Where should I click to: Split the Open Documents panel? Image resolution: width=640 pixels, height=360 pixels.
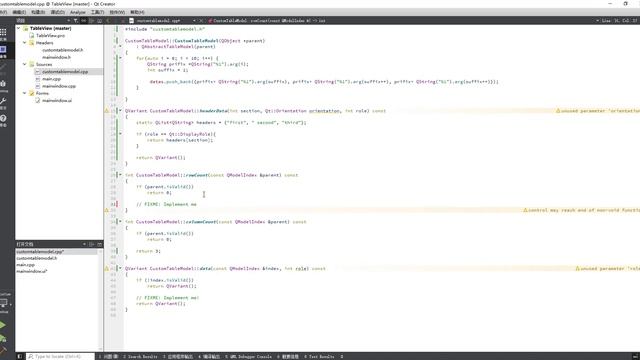(x=92, y=244)
